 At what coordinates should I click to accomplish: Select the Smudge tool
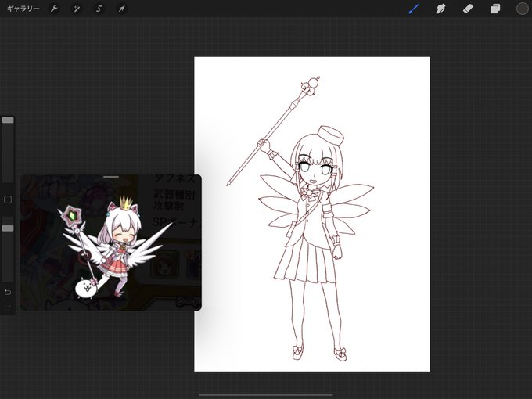point(440,9)
